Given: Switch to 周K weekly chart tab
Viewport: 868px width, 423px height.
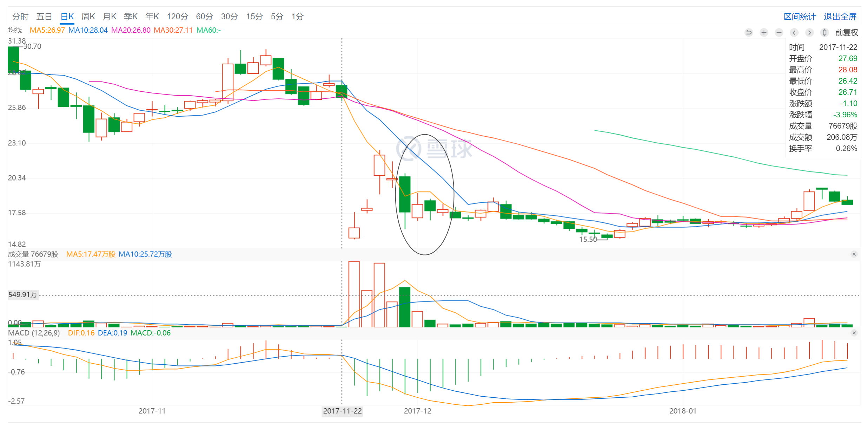Looking at the screenshot, I should [88, 17].
